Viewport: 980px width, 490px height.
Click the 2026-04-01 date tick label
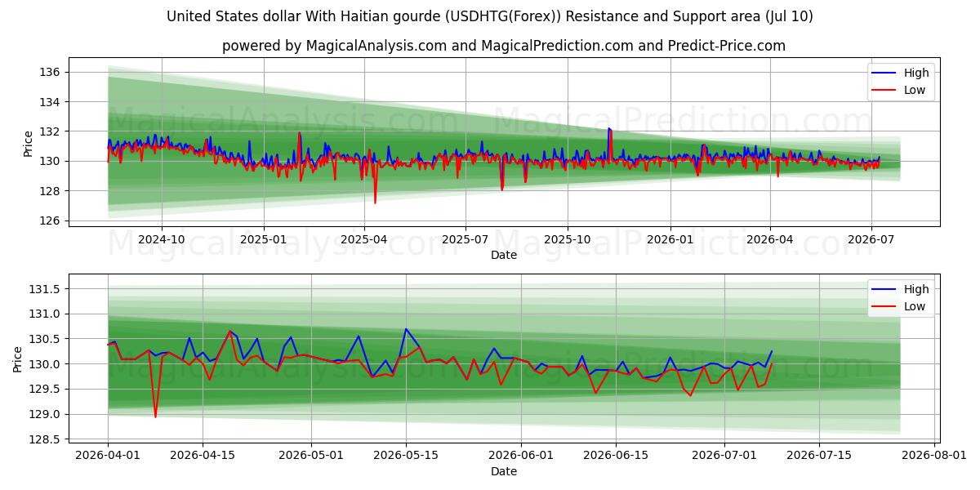pyautogui.click(x=108, y=456)
